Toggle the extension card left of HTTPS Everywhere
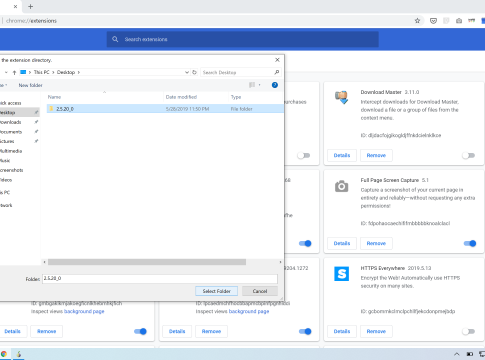 tap(305, 331)
